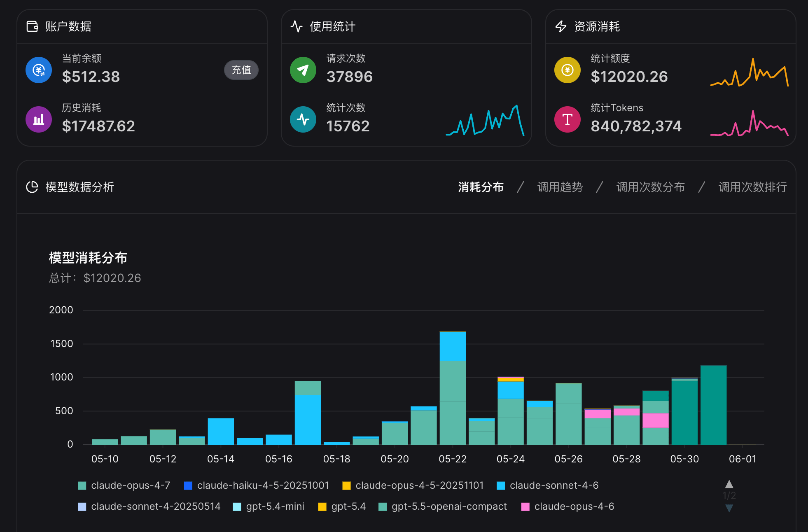The height and width of the screenshot is (532, 808).
Task: Toggle claude-sonnet-4-6 legend entry
Action: click(x=548, y=485)
